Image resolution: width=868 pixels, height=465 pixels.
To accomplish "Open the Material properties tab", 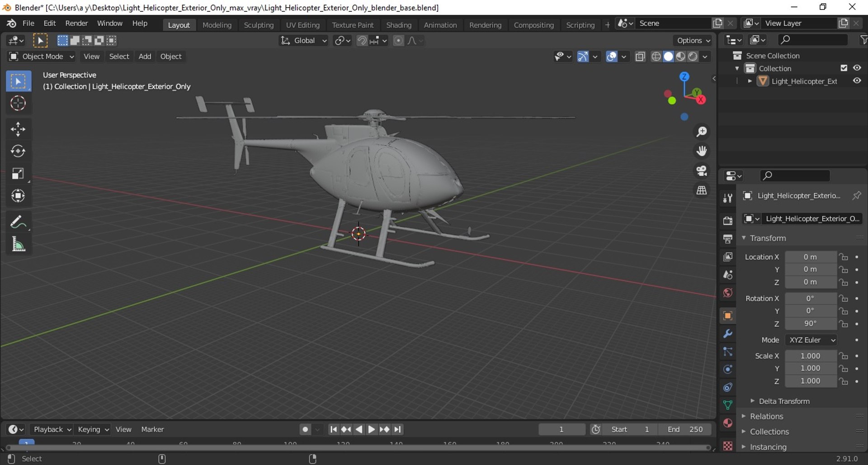I will (727, 423).
